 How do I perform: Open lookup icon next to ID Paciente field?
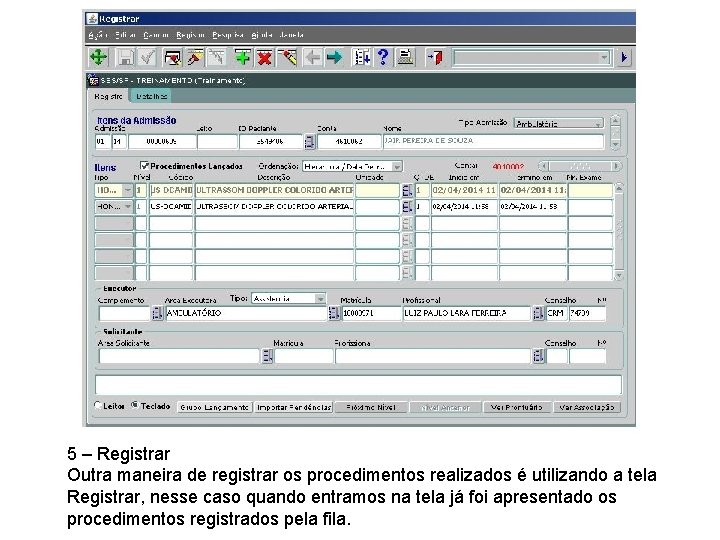tap(310, 142)
